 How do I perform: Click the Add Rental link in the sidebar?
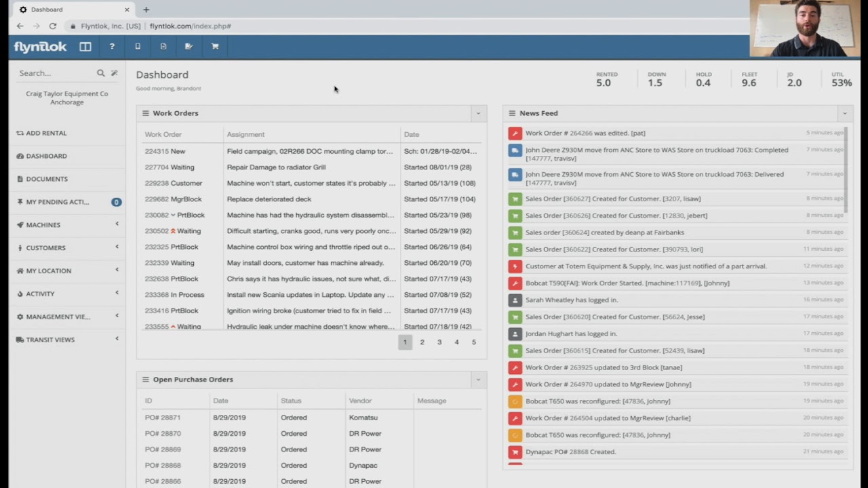tap(45, 133)
